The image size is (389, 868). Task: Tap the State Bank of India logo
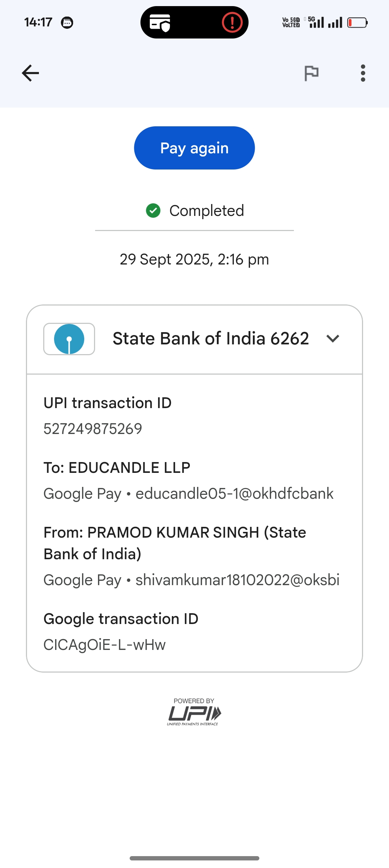click(69, 339)
